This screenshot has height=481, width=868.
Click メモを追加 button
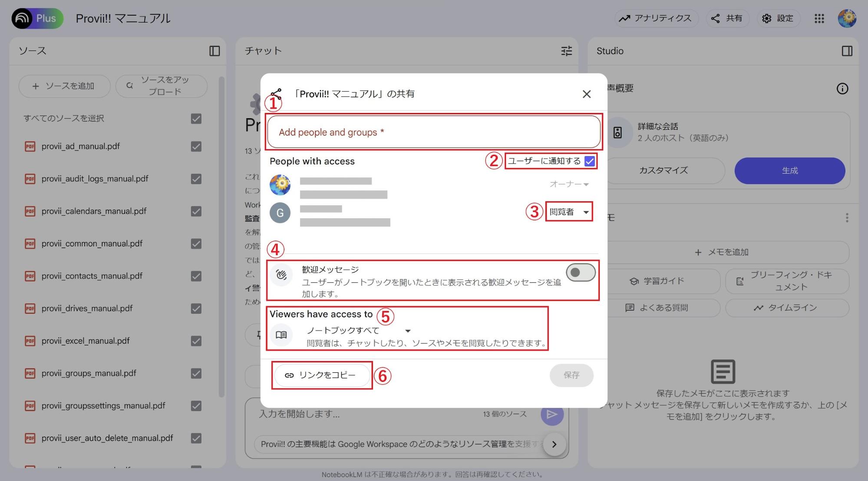click(x=723, y=252)
